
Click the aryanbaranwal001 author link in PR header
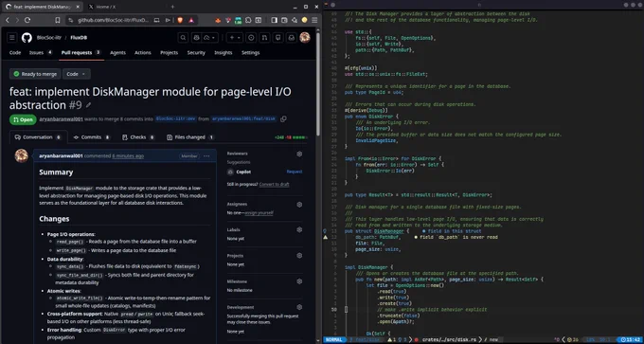click(x=62, y=119)
